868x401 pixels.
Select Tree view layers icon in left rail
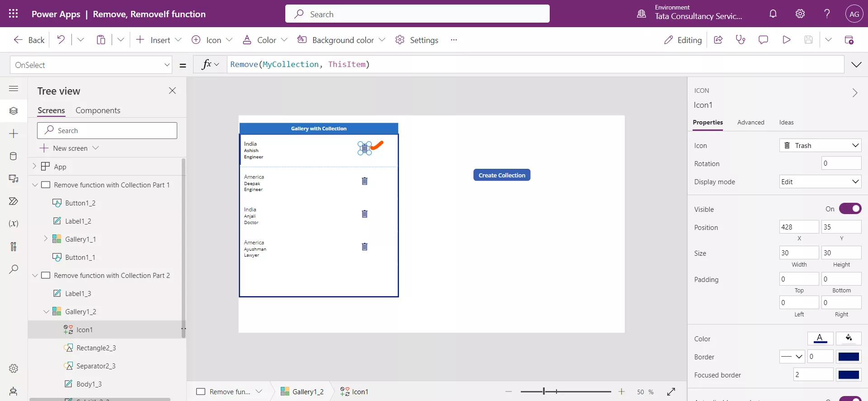[14, 111]
